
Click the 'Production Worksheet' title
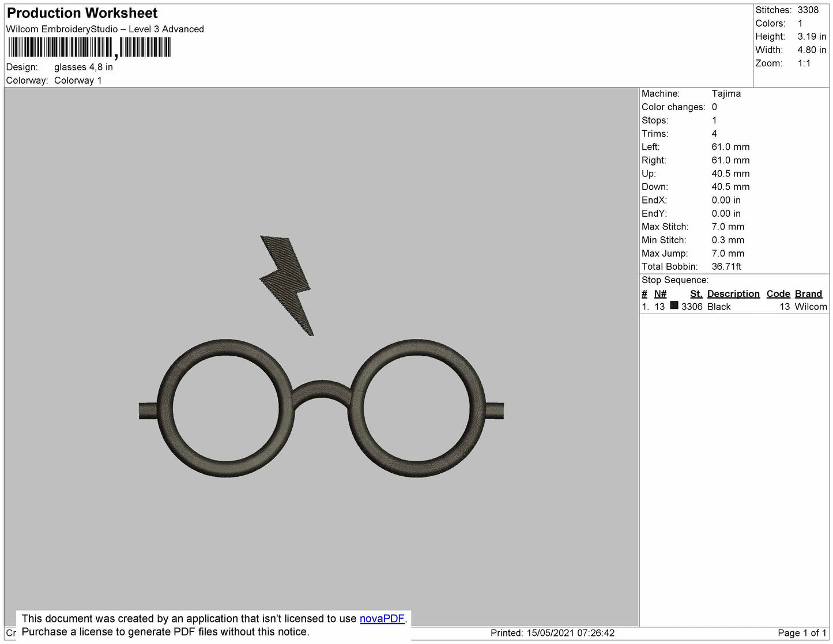[x=82, y=13]
